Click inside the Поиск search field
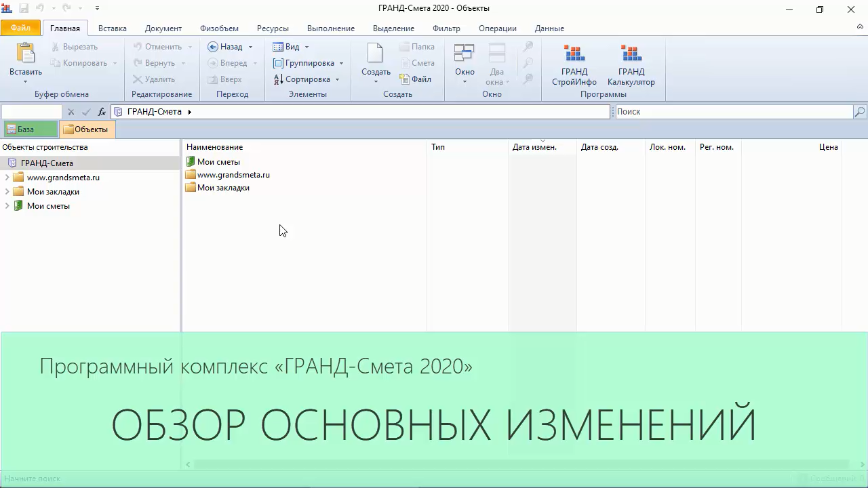The width and height of the screenshot is (868, 488). tap(734, 112)
